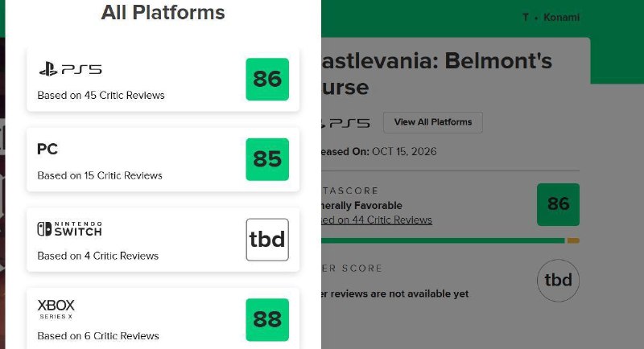Click the Nintendo Switch logo
This screenshot has height=349, width=644.
point(69,229)
